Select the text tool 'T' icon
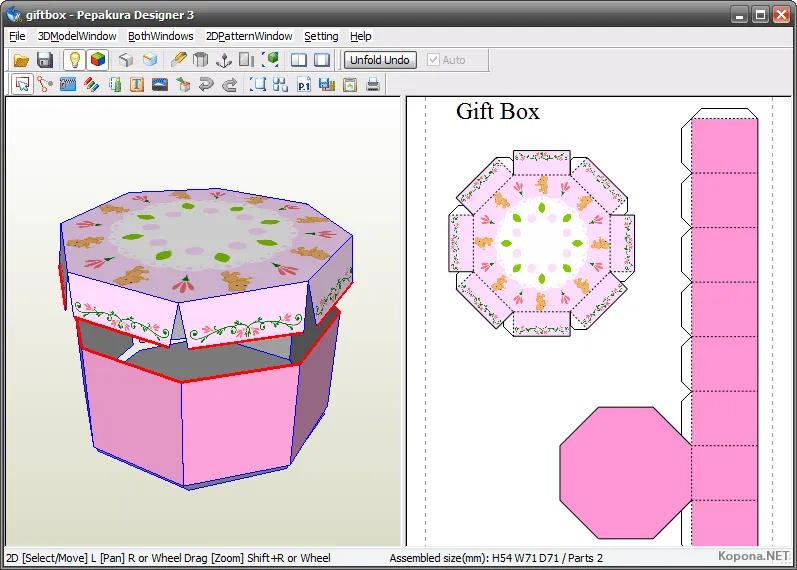 click(136, 85)
